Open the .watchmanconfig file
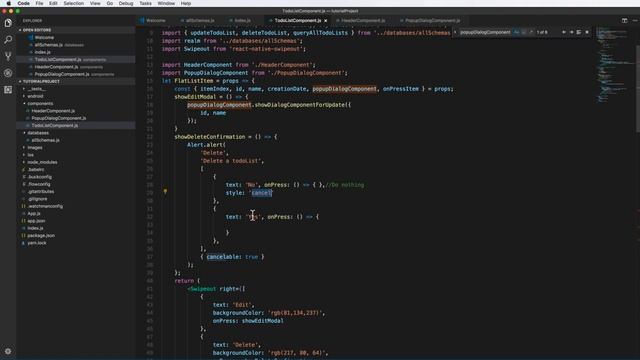This screenshot has height=360, width=640. point(45,207)
